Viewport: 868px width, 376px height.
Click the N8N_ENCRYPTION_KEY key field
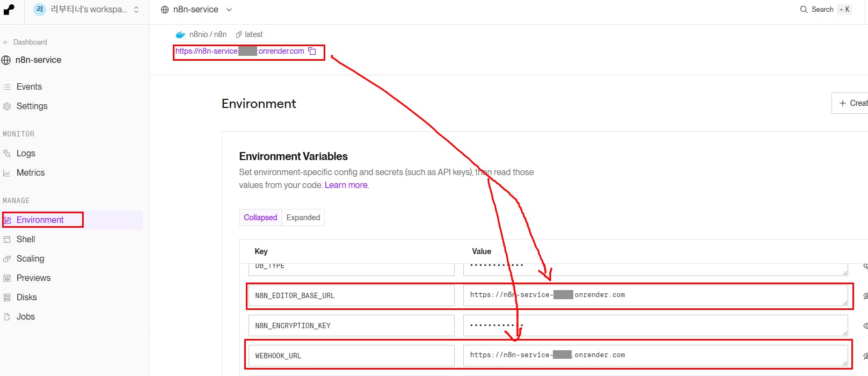(x=352, y=326)
